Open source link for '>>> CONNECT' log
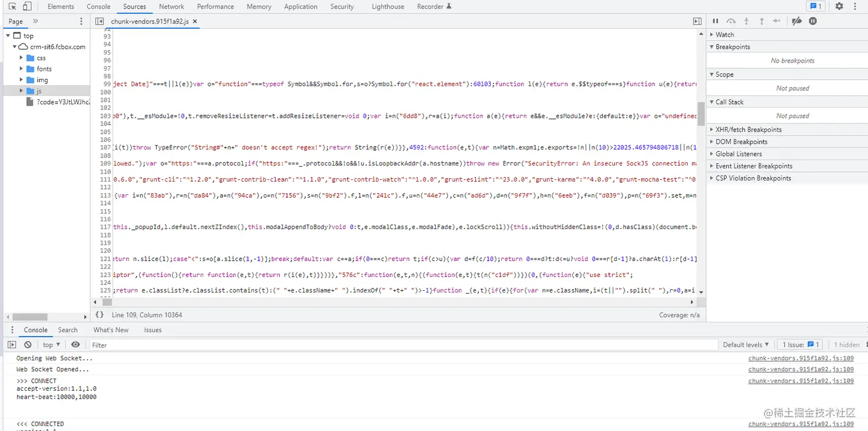Screen dimensions: 868x431 pyautogui.click(x=801, y=381)
